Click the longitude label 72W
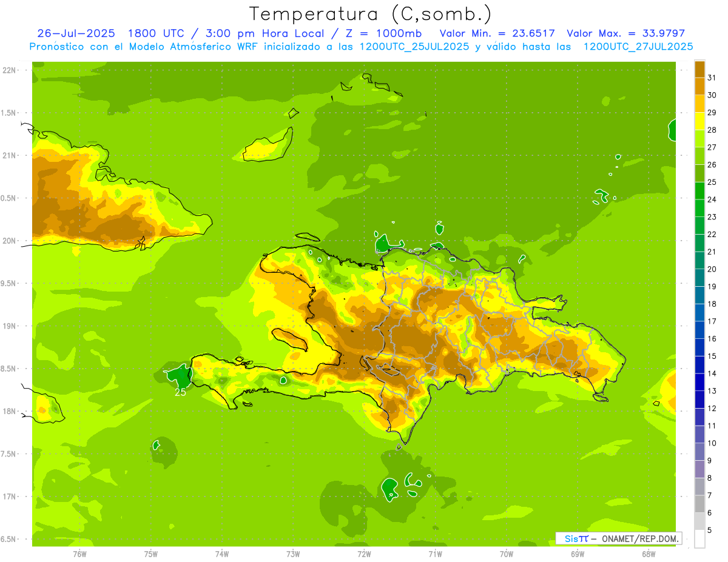 (x=364, y=554)
